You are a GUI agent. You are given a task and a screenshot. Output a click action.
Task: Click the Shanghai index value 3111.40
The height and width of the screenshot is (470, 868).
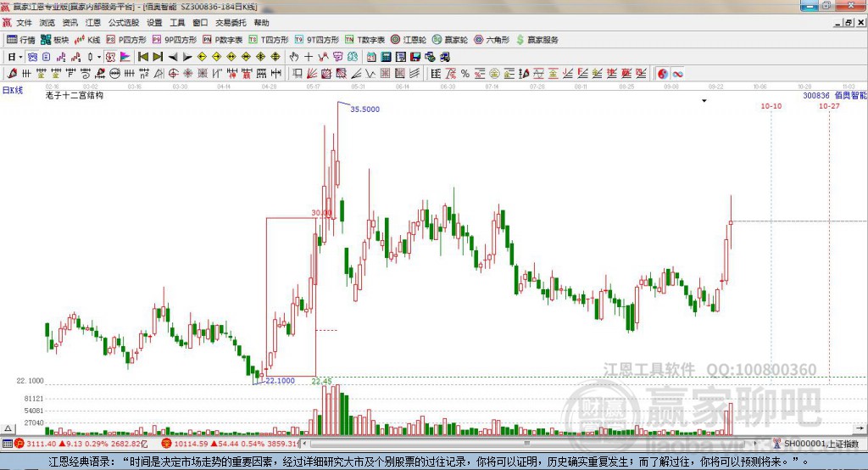(x=41, y=444)
